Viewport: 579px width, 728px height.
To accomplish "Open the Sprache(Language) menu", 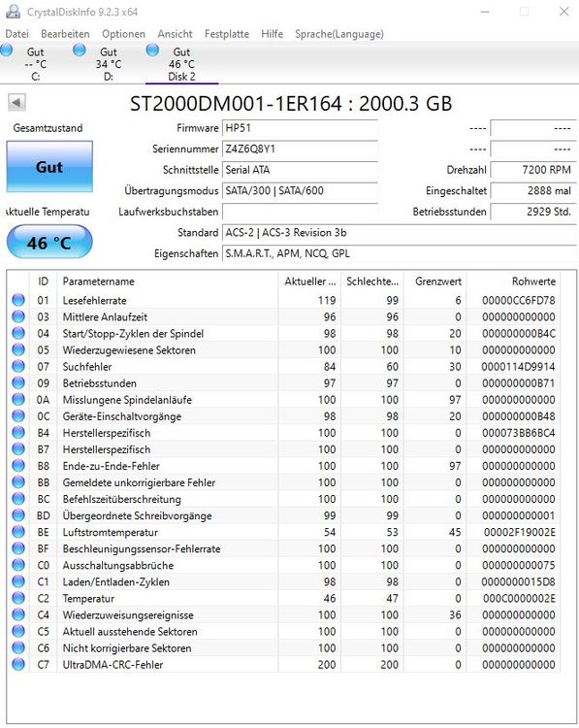I will pyautogui.click(x=339, y=34).
